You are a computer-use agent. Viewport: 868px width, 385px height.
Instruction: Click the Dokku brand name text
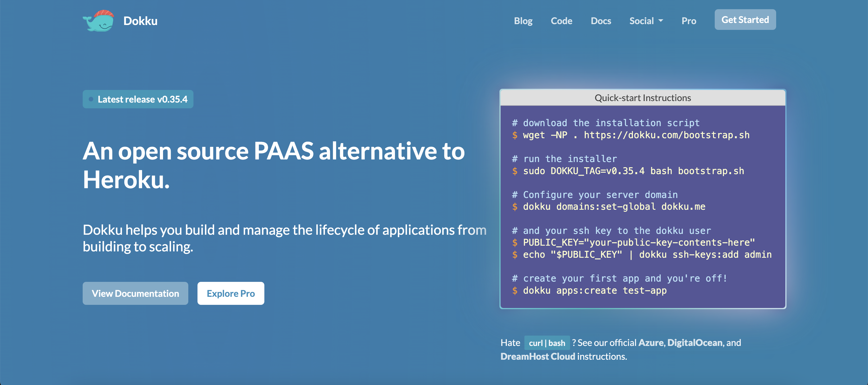coord(140,21)
